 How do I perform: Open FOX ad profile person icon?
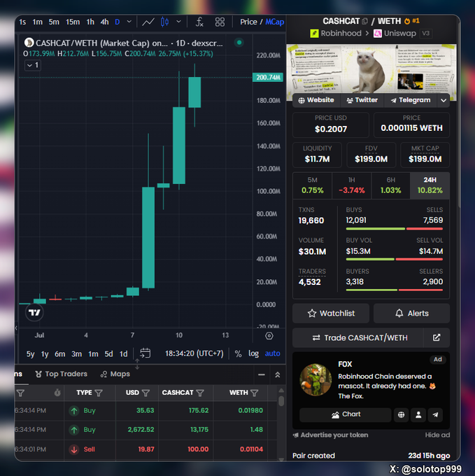click(418, 415)
